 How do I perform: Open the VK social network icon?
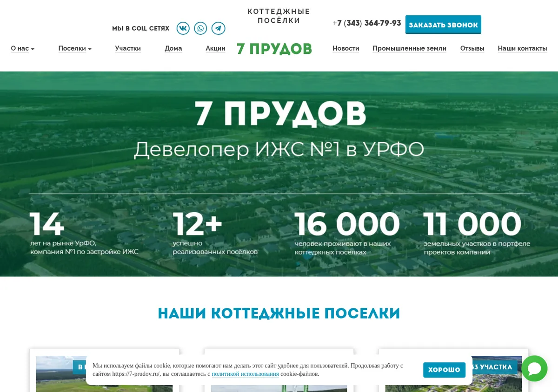(x=183, y=28)
